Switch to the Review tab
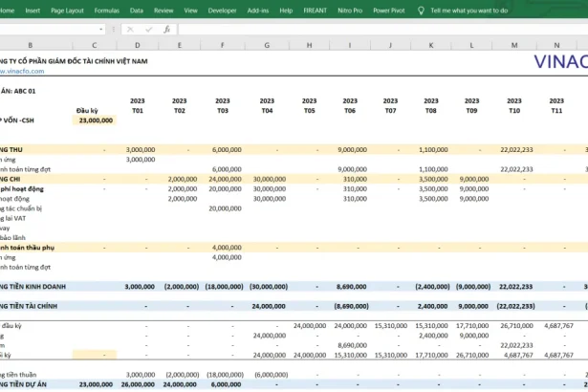 163,11
